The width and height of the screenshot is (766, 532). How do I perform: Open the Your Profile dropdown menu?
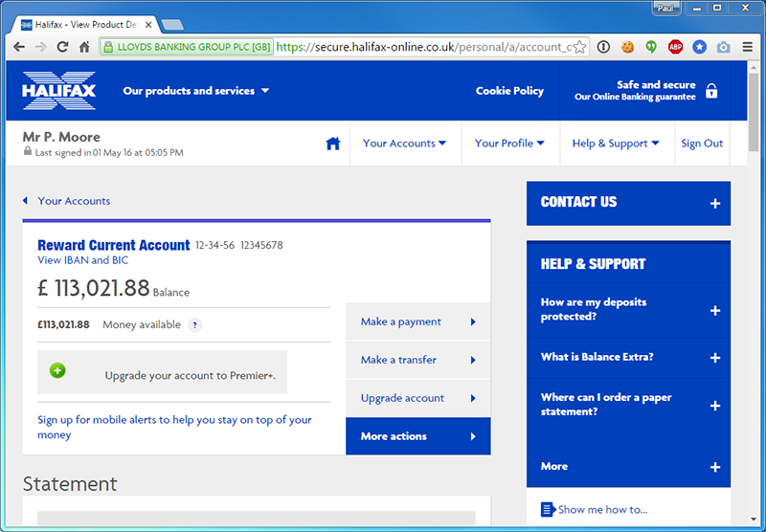[x=509, y=144]
